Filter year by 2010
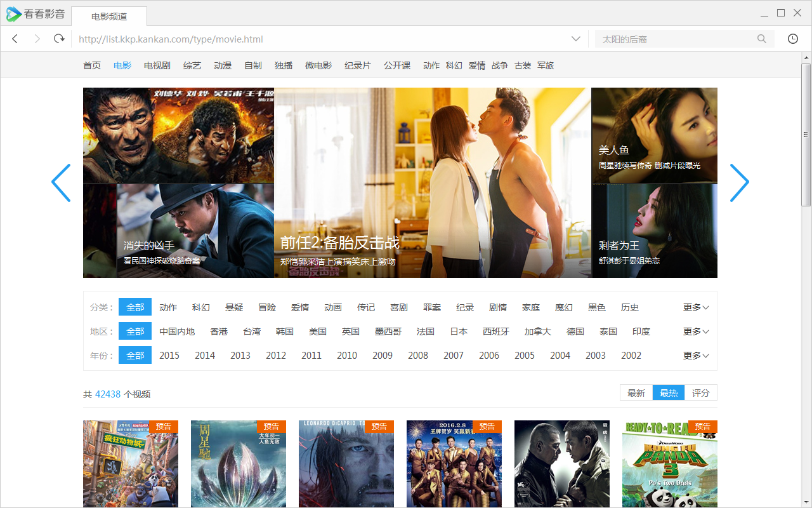 coord(347,356)
